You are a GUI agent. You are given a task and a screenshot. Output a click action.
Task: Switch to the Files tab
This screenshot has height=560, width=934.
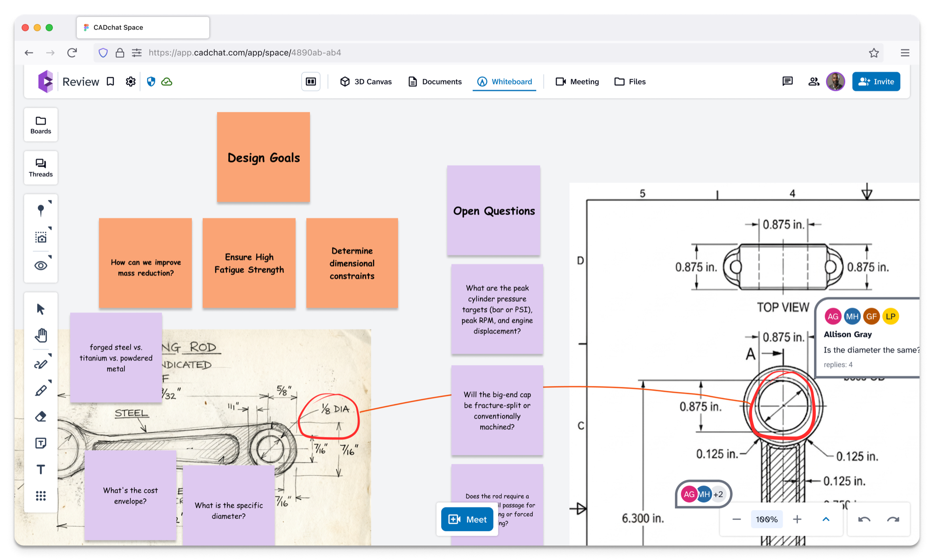pyautogui.click(x=630, y=82)
